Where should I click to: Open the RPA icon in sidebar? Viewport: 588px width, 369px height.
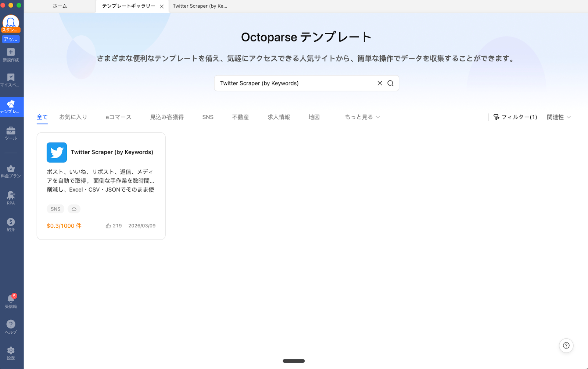pos(11,196)
